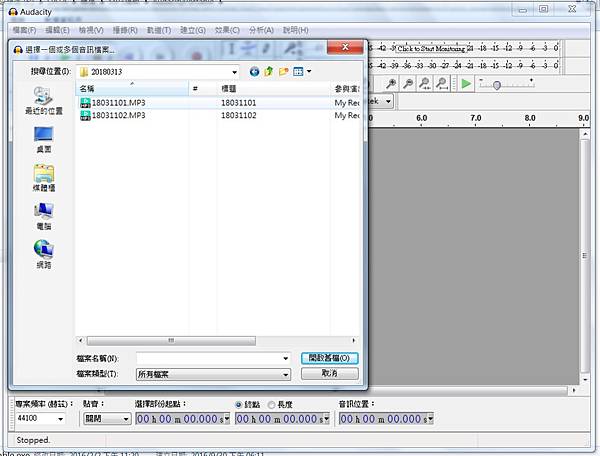Go back using the dialog's back arrow icon
Viewport: 600px width, 456px height.
point(254,72)
